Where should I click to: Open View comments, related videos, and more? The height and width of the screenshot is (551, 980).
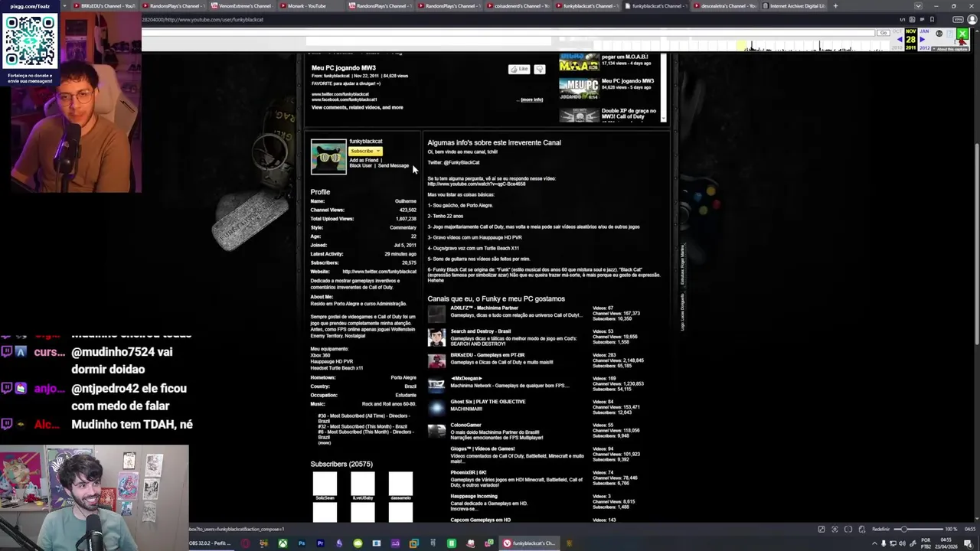point(357,107)
